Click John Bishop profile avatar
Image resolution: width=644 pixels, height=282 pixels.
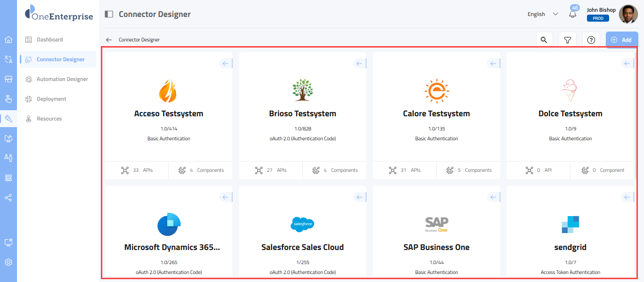point(628,14)
